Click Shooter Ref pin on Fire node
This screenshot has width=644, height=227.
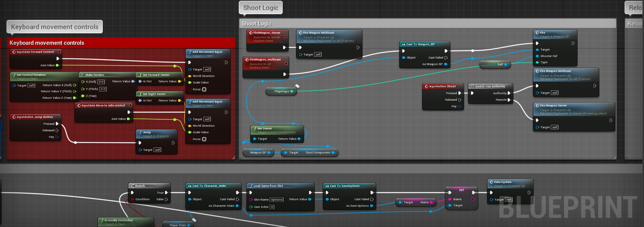pyautogui.click(x=537, y=56)
